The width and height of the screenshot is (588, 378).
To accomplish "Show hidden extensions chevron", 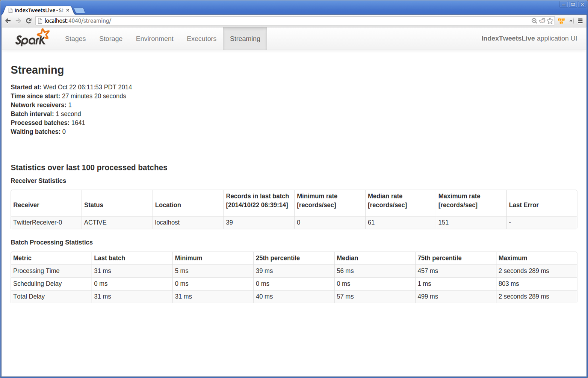I will (571, 21).
